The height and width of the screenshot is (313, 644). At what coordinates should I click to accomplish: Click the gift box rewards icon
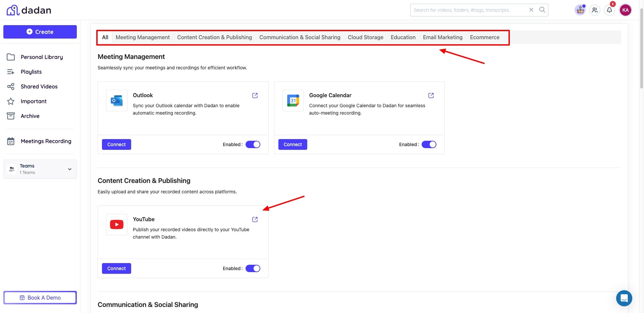click(580, 10)
